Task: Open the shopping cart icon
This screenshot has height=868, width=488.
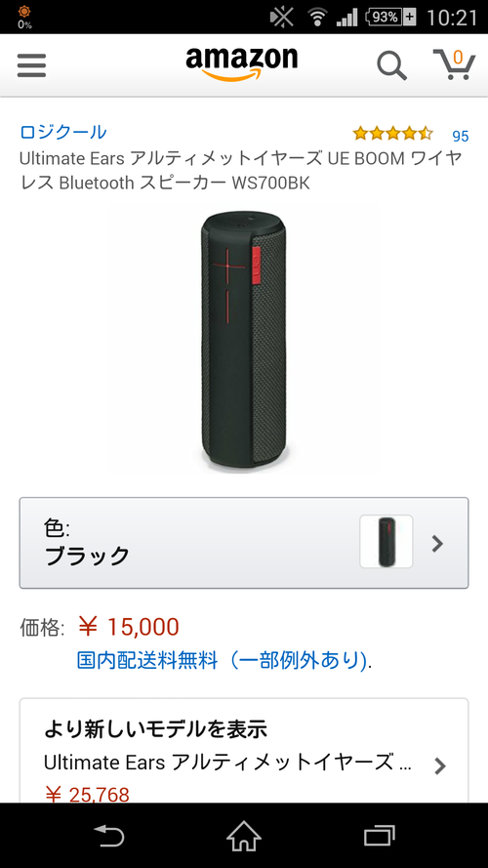Action: click(x=454, y=64)
